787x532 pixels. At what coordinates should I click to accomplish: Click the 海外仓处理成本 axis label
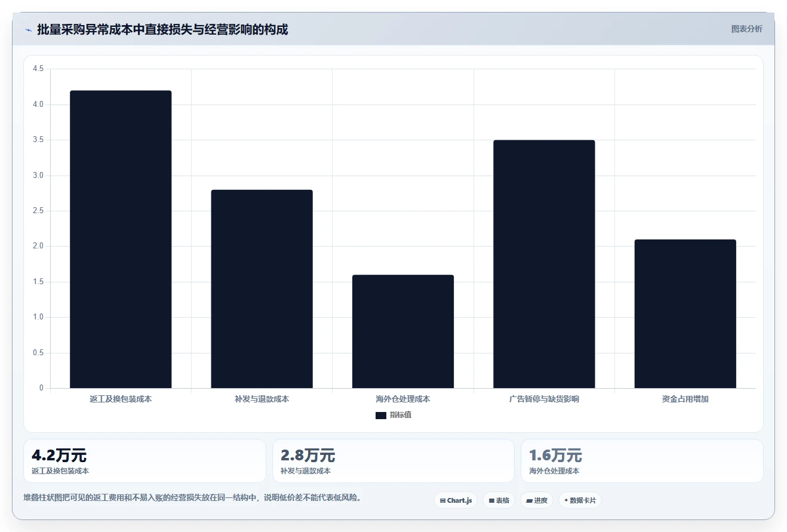coord(403,399)
